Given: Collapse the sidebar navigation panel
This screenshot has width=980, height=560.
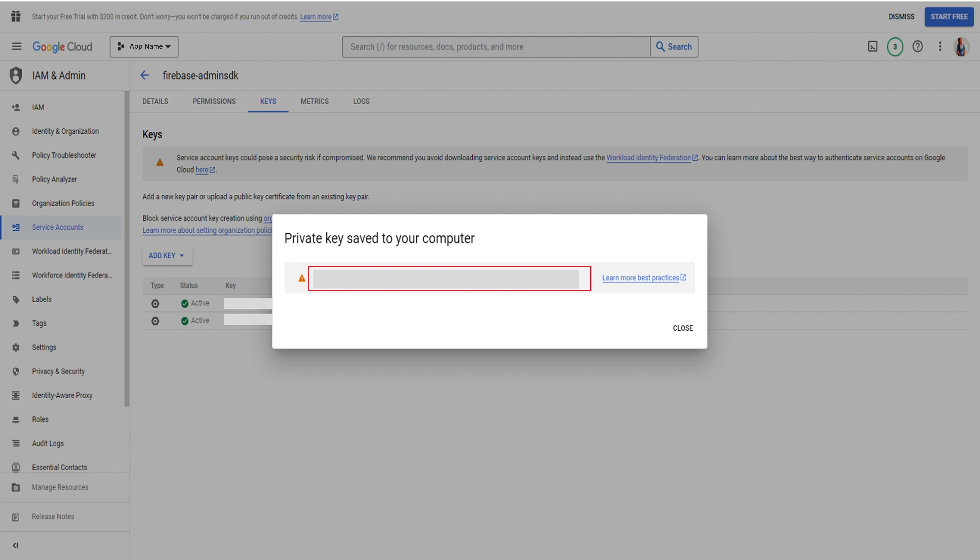Looking at the screenshot, I should point(15,545).
